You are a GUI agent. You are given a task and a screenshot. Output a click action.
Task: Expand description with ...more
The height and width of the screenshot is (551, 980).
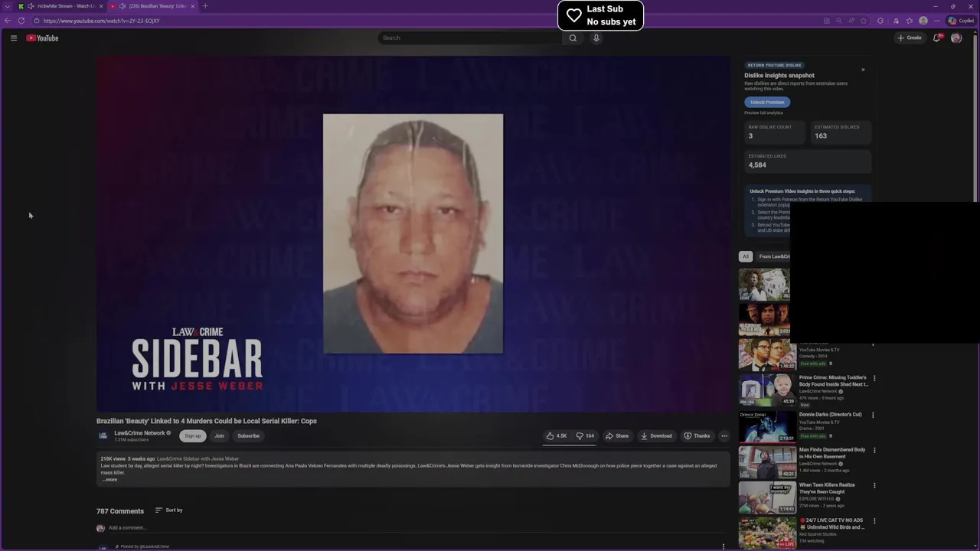click(109, 480)
